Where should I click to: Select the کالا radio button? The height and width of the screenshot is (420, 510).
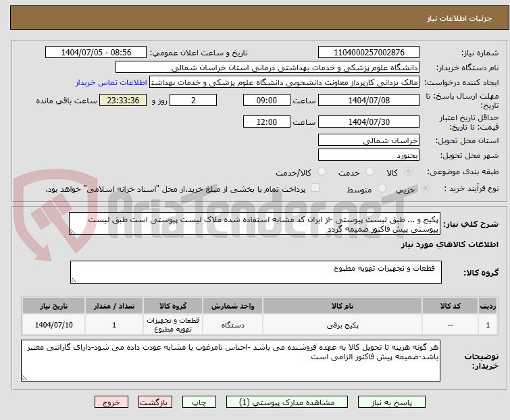pyautogui.click(x=419, y=172)
